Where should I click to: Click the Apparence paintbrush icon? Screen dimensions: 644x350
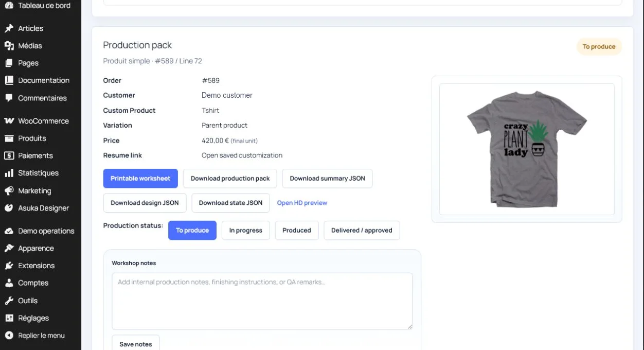pos(9,248)
